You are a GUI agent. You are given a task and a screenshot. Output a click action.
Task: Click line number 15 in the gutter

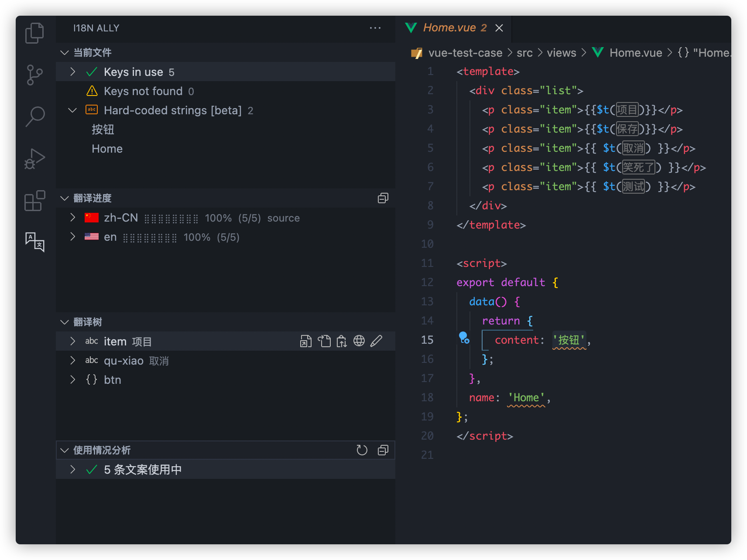pos(427,340)
